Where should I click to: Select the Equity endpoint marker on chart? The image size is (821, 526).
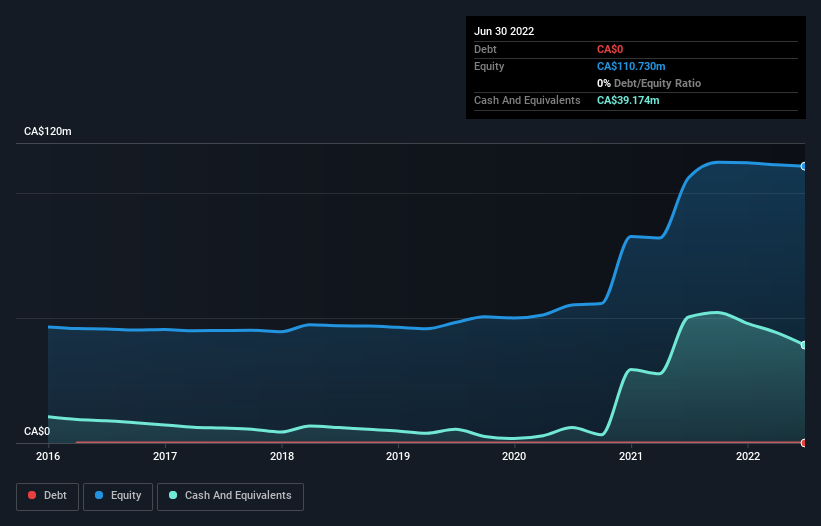tap(804, 166)
